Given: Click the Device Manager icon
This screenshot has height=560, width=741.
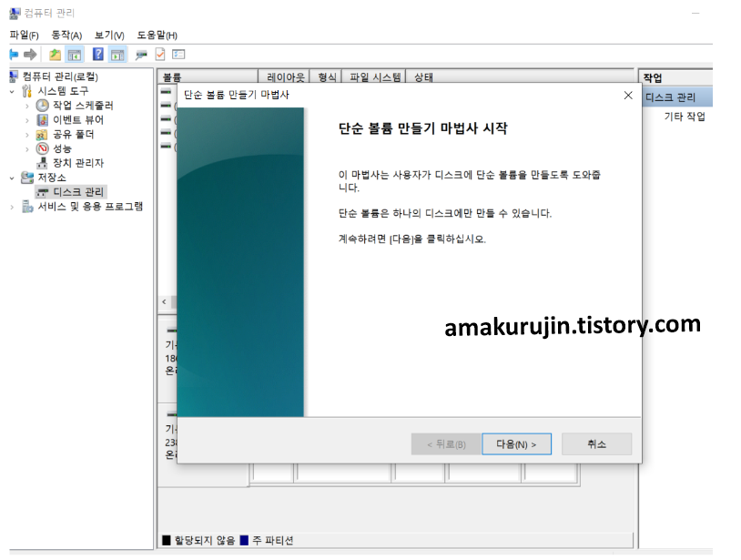Looking at the screenshot, I should click(x=43, y=163).
